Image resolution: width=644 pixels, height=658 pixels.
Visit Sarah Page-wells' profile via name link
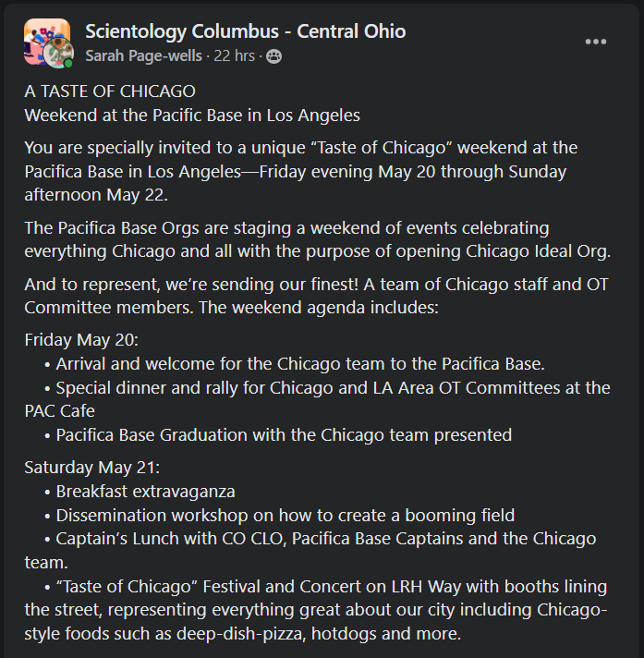click(x=144, y=55)
